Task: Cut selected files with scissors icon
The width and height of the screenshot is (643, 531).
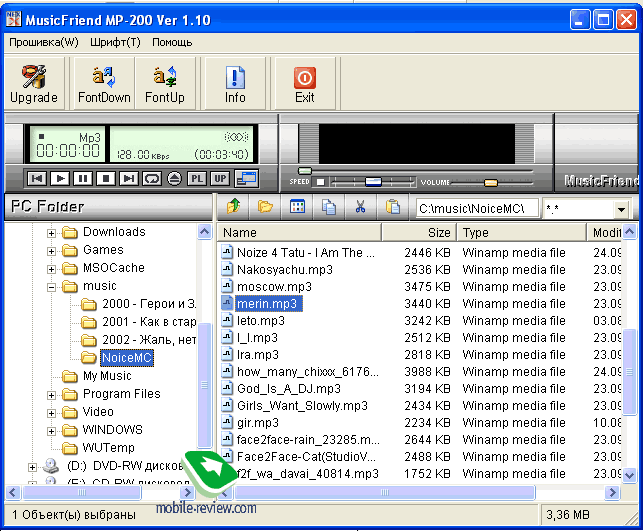Action: point(360,206)
